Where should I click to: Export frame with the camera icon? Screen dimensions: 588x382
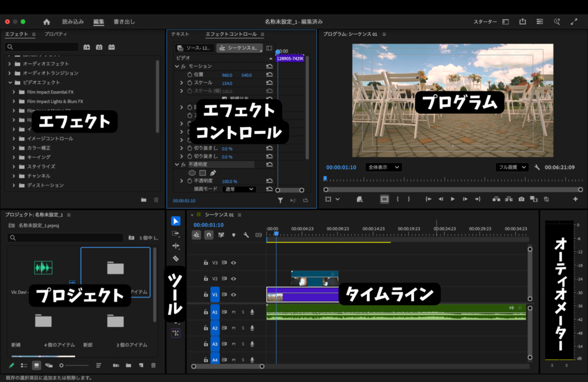[x=521, y=199]
